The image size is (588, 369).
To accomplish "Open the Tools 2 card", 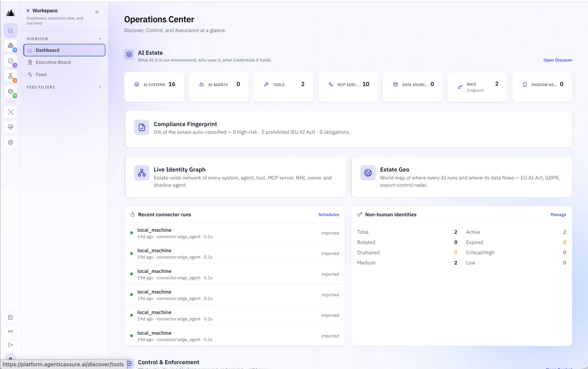I will point(284,87).
